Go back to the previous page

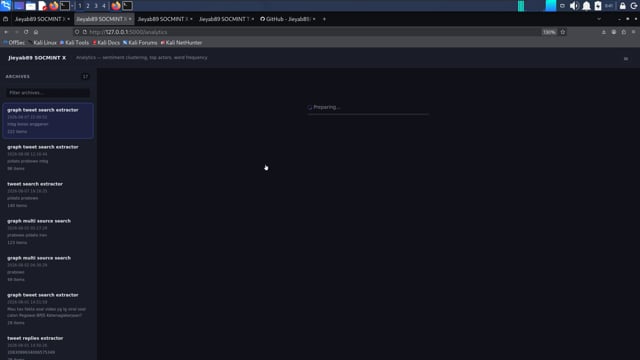coord(6,32)
